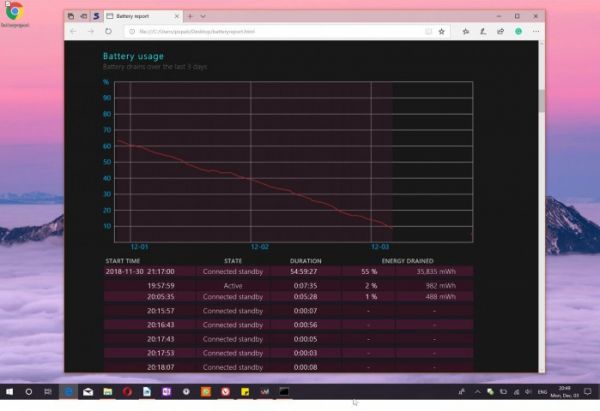
Task: Click the 488 mWh cell
Action: pyautogui.click(x=440, y=297)
